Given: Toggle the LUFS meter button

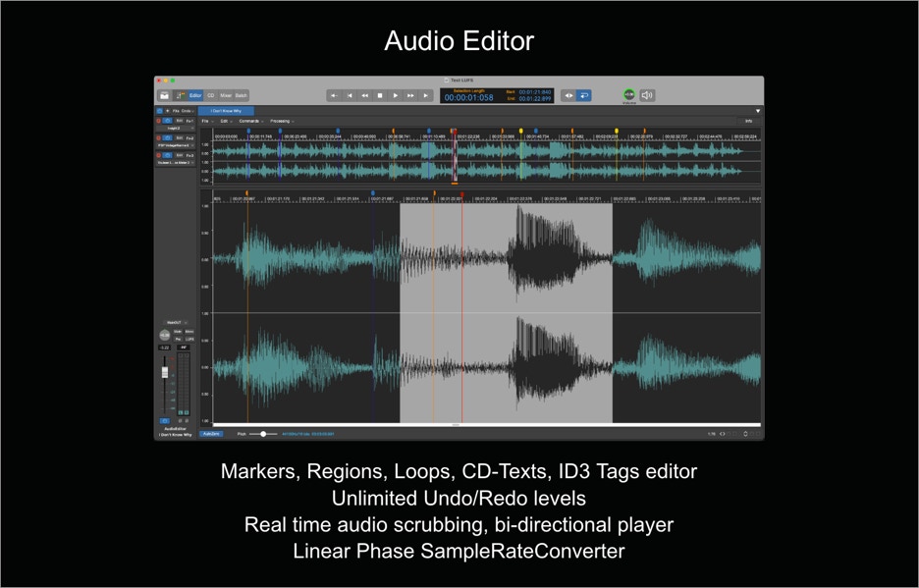Looking at the screenshot, I should tap(189, 339).
